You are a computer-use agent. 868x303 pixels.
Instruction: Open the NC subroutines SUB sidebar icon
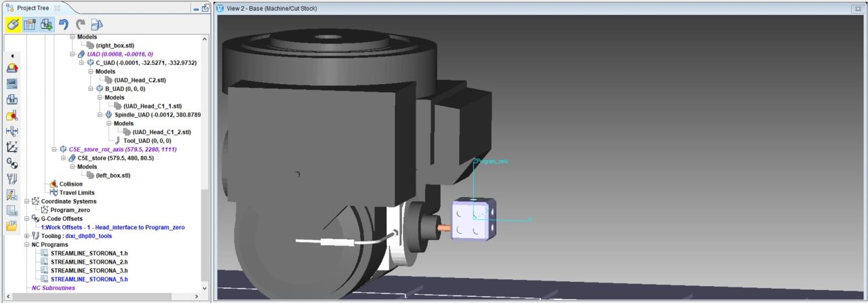pyautogui.click(x=12, y=210)
